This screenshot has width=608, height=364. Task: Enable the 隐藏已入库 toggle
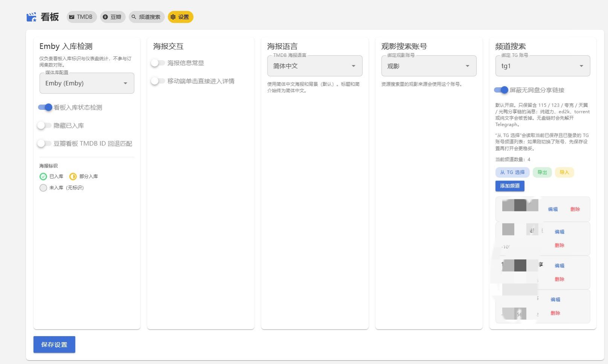[44, 126]
